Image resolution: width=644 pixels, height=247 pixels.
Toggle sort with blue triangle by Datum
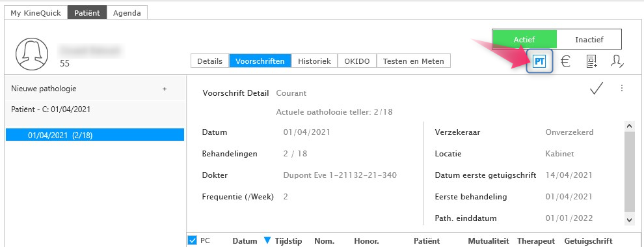click(x=267, y=240)
